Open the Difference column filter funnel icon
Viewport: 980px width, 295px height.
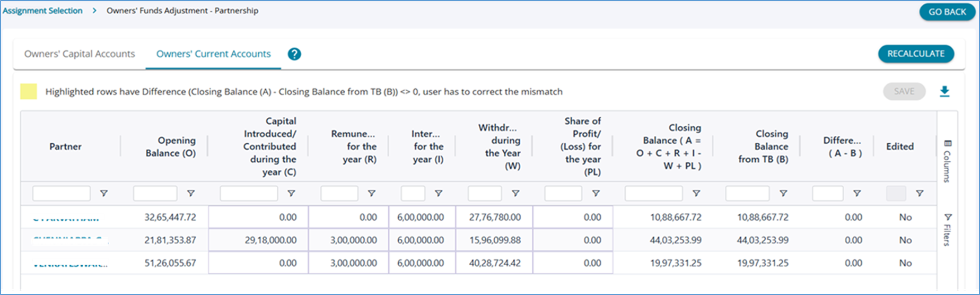[857, 194]
